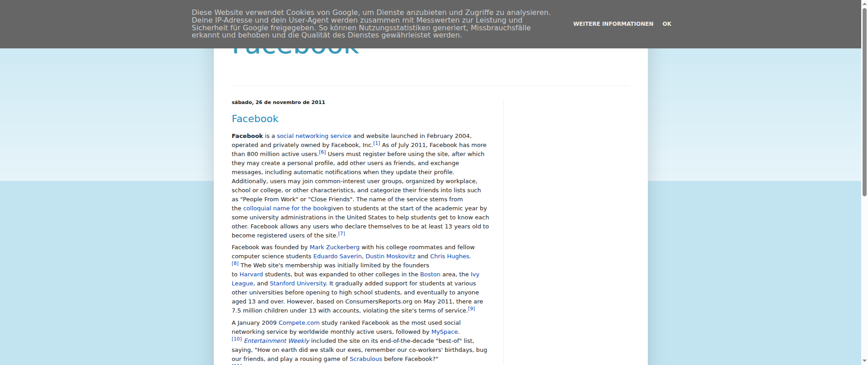Follow the Scrabulous link
This screenshot has height=365, width=868.
[366, 359]
